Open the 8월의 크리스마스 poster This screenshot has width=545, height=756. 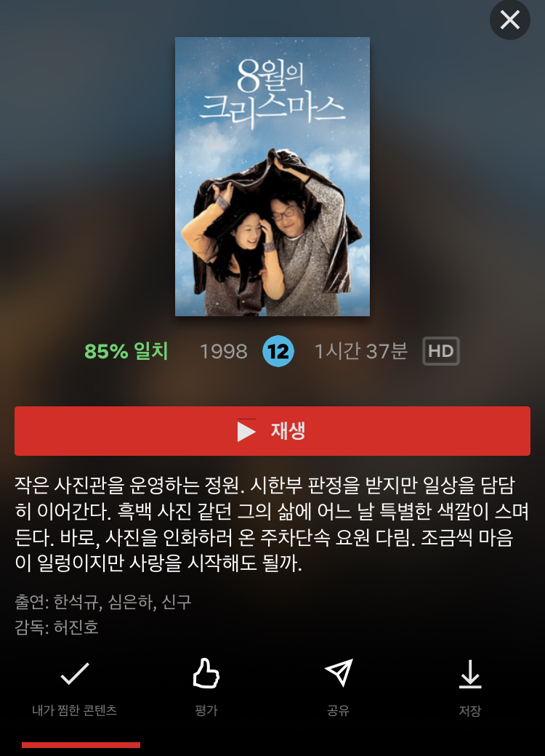pos(272,177)
